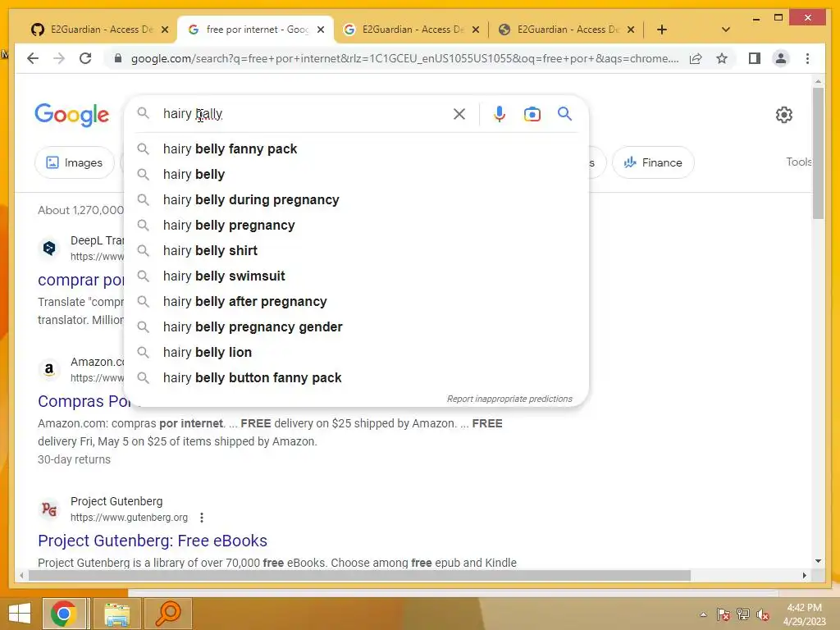Select the hairy belly shirt suggestion
The width and height of the screenshot is (840, 630).
[x=356, y=251]
